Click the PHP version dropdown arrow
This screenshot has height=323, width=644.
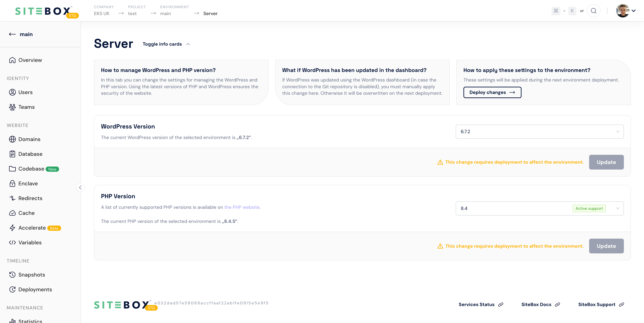tap(617, 209)
